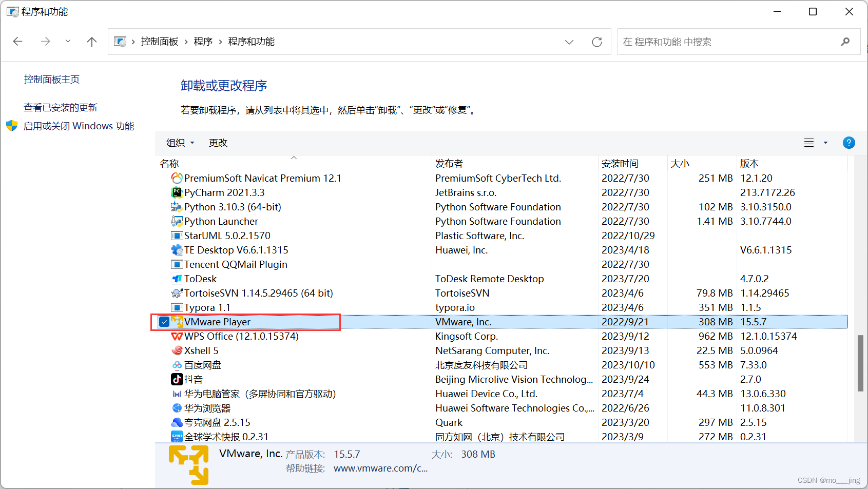Screen dimensions: 868x489
Task: Click the 更改 toolbar button
Action: point(218,143)
